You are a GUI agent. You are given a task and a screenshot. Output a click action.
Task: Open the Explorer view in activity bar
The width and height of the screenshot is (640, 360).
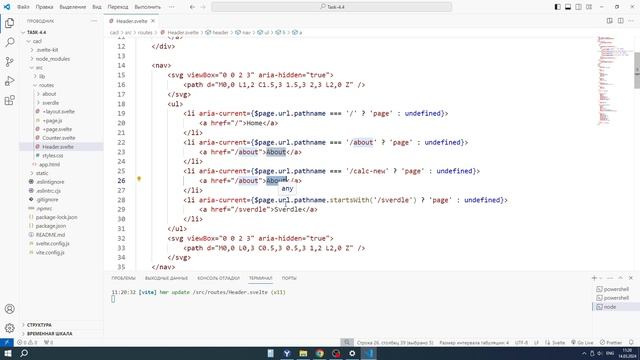[x=10, y=23]
